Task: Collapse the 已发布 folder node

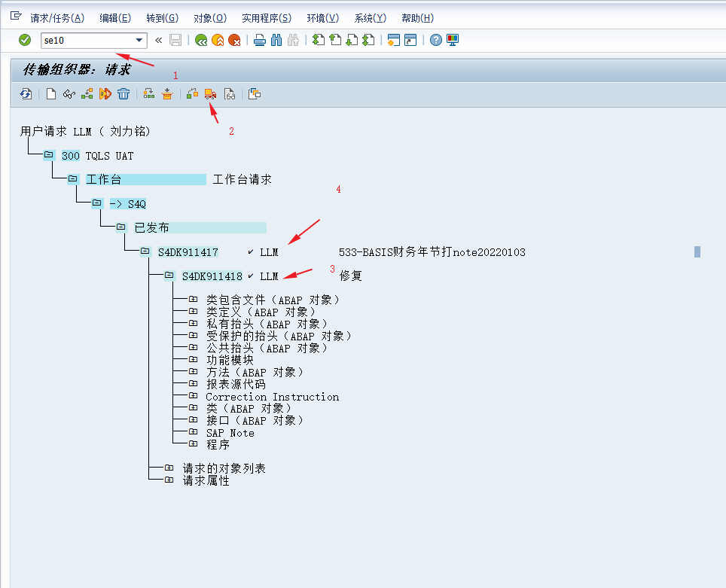Action: tap(121, 227)
